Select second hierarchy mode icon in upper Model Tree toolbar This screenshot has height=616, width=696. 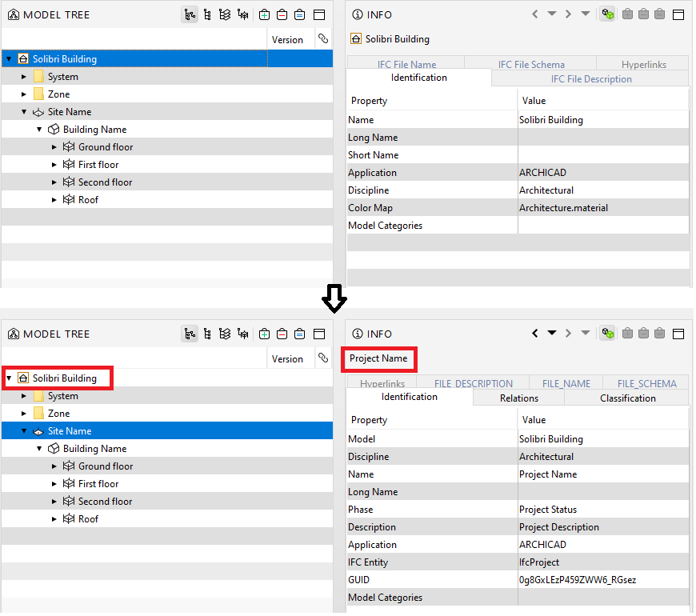tap(208, 15)
